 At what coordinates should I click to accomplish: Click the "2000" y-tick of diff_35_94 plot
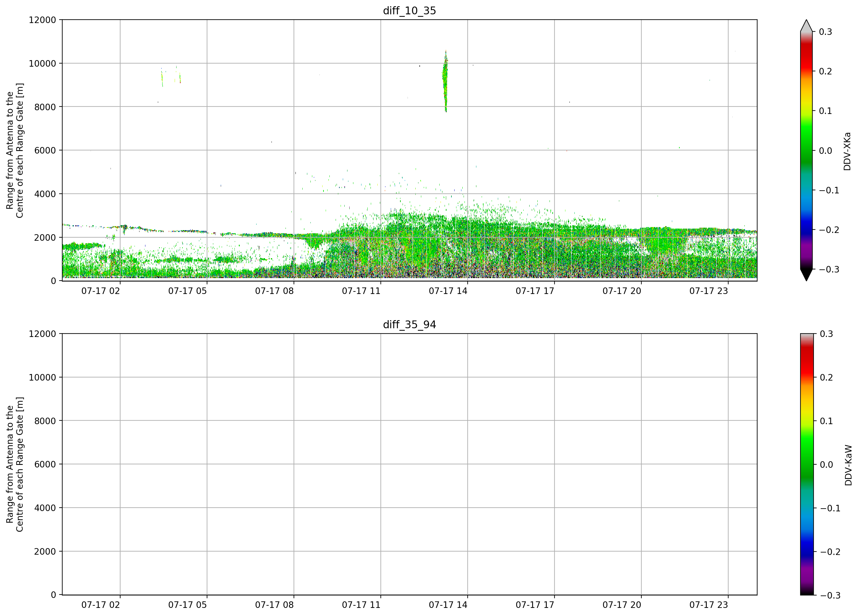click(45, 552)
